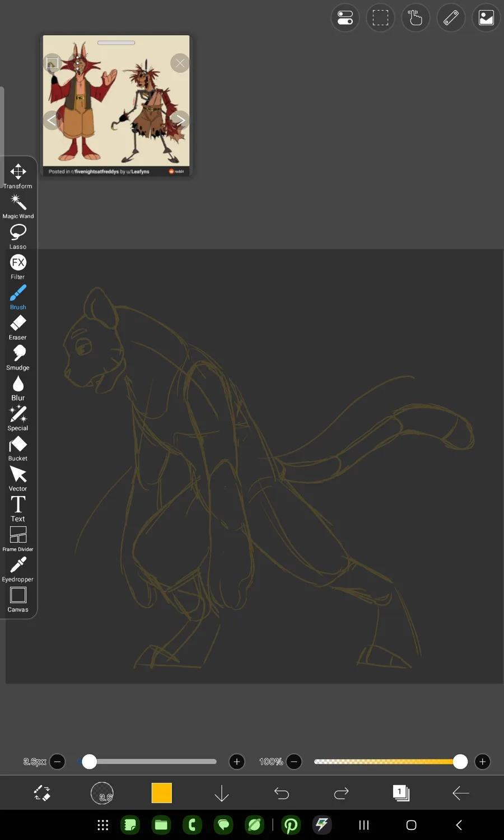Screen dimensions: 504x840
Task: Click the opacity slider track
Action: pyautogui.click(x=390, y=762)
